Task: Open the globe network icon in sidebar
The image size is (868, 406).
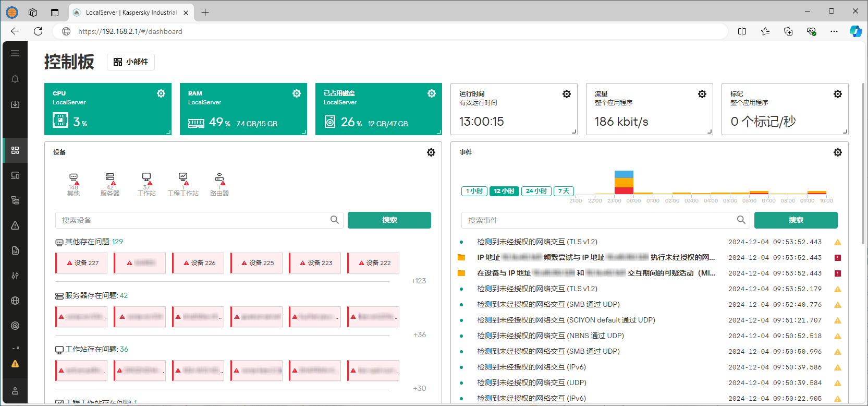Action: point(15,301)
